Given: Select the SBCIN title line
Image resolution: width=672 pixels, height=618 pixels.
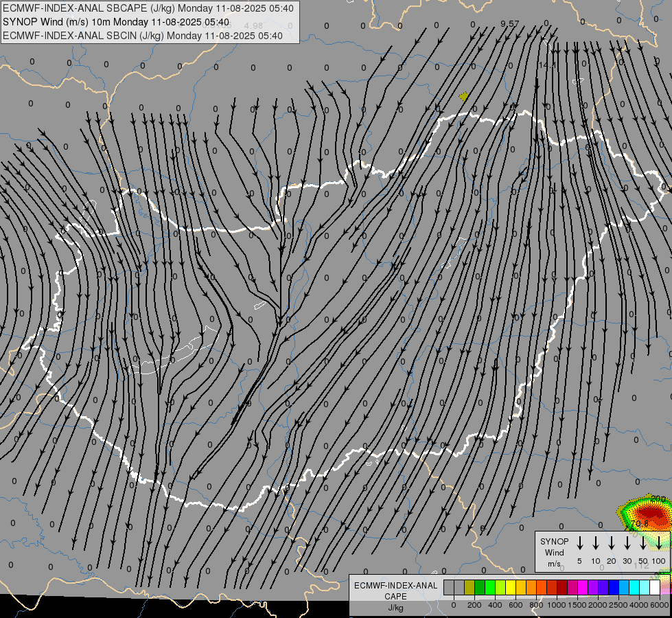Looking at the screenshot, I should coord(143,36).
